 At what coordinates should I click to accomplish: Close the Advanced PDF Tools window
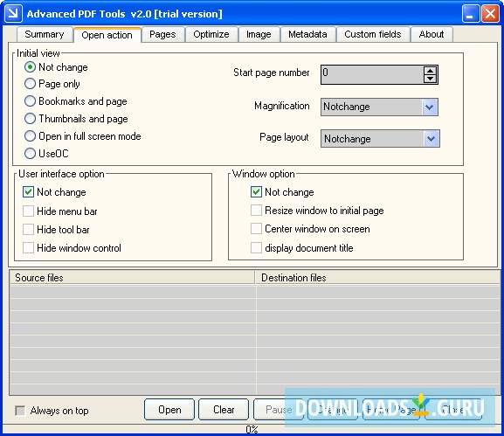pos(490,13)
